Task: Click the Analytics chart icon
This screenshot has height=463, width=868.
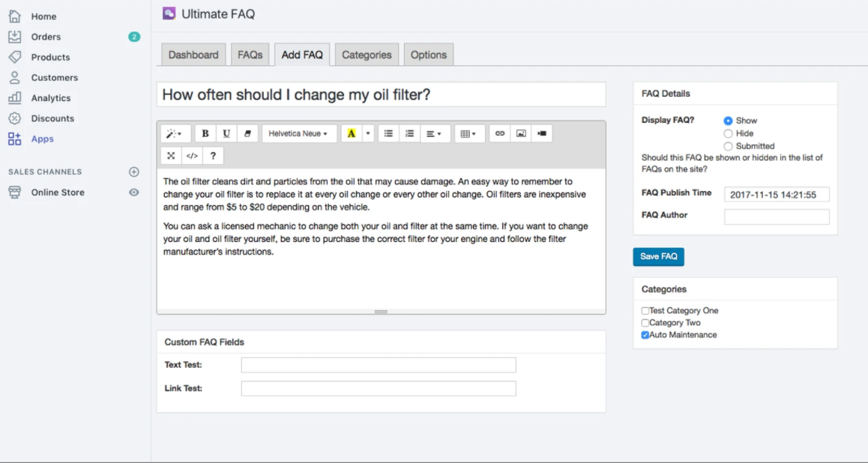Action: [x=14, y=98]
